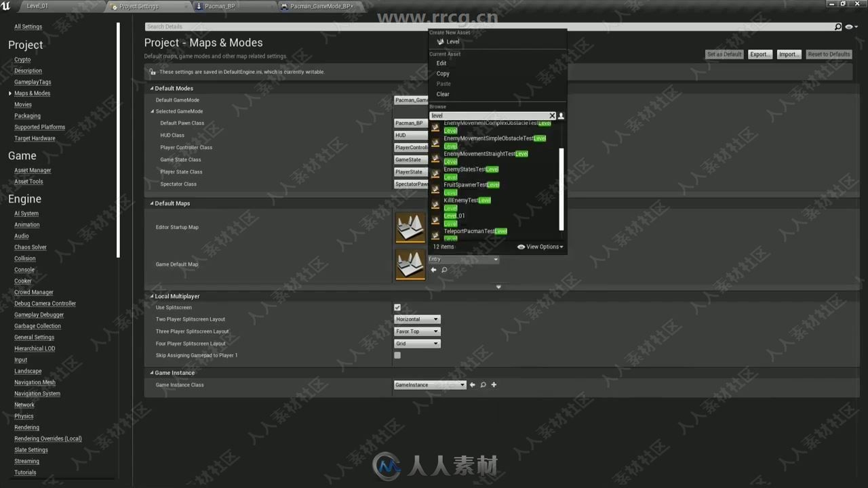
Task: Open the Two Player Splitscreen Layout dropdown
Action: (x=417, y=319)
